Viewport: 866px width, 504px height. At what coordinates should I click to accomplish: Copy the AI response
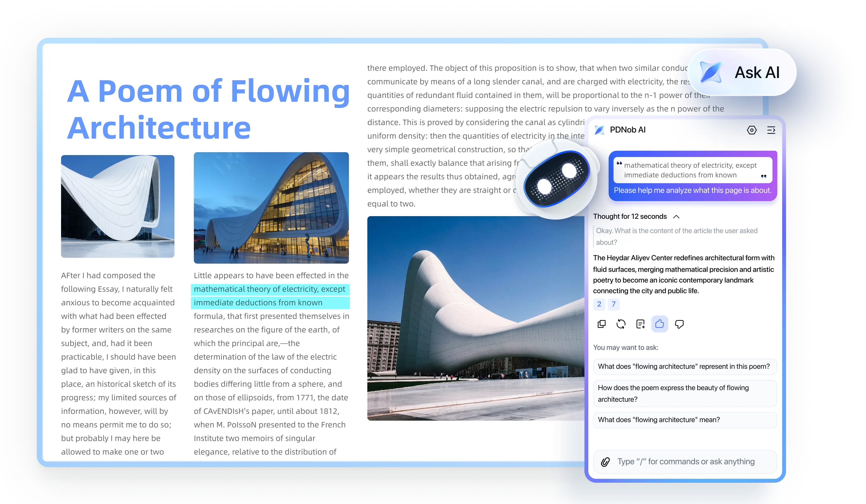601,324
